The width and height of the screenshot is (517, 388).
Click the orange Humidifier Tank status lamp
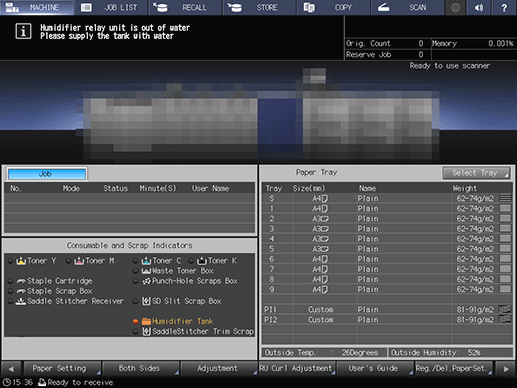(x=136, y=321)
